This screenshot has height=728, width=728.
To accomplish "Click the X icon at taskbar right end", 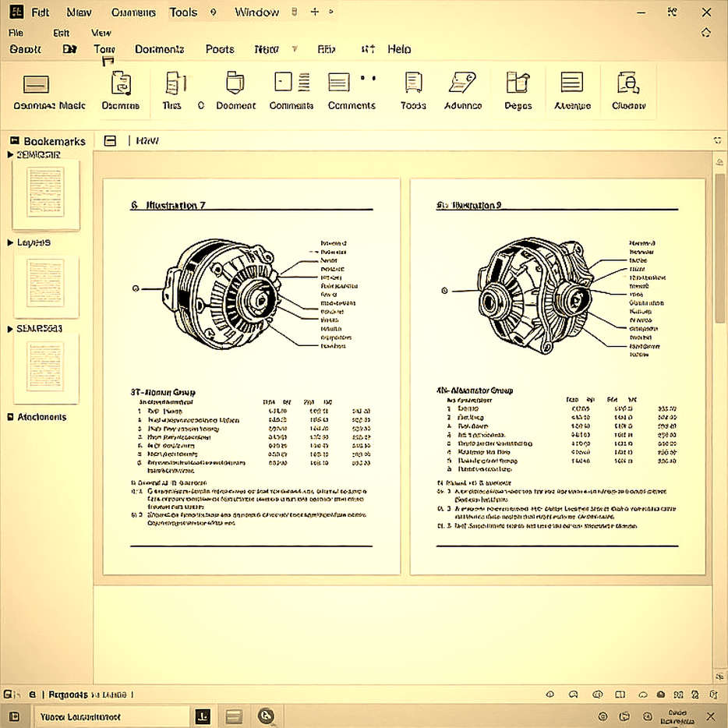I will (x=710, y=716).
